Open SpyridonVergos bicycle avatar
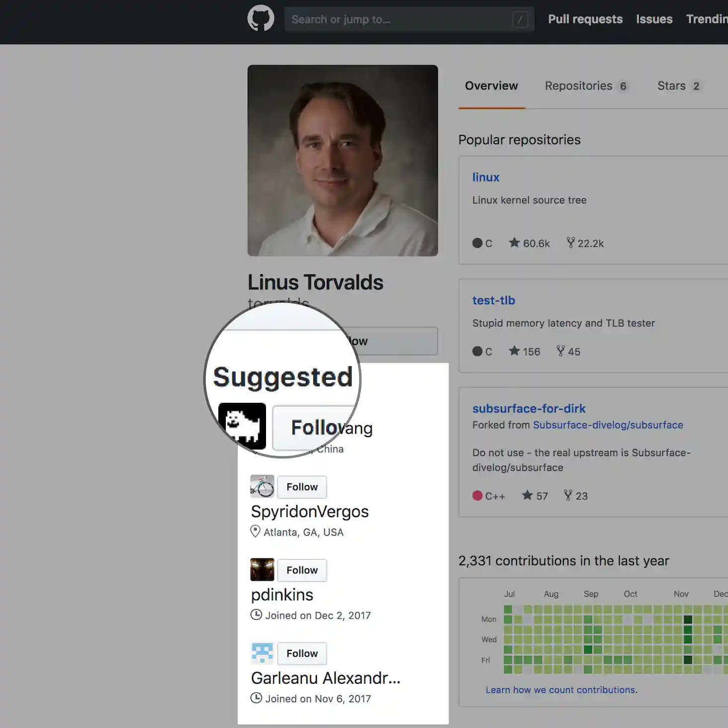The image size is (728, 728). click(x=262, y=487)
